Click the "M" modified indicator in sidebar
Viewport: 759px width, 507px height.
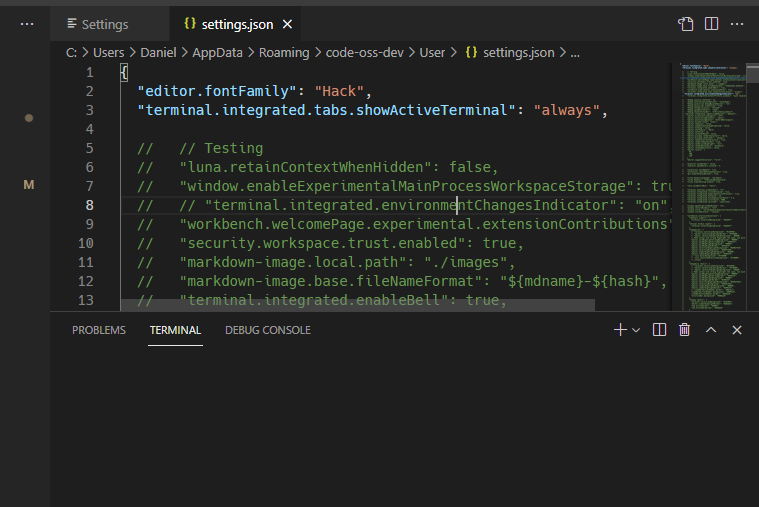pyautogui.click(x=29, y=184)
